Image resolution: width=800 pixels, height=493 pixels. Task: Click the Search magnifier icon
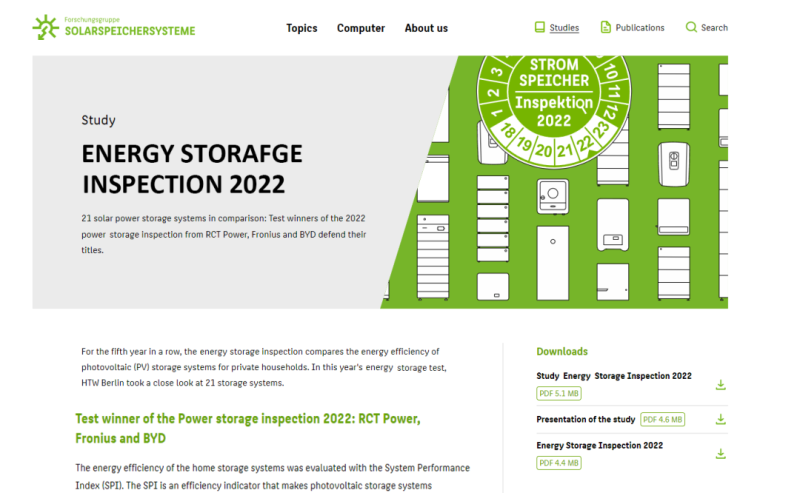691,28
